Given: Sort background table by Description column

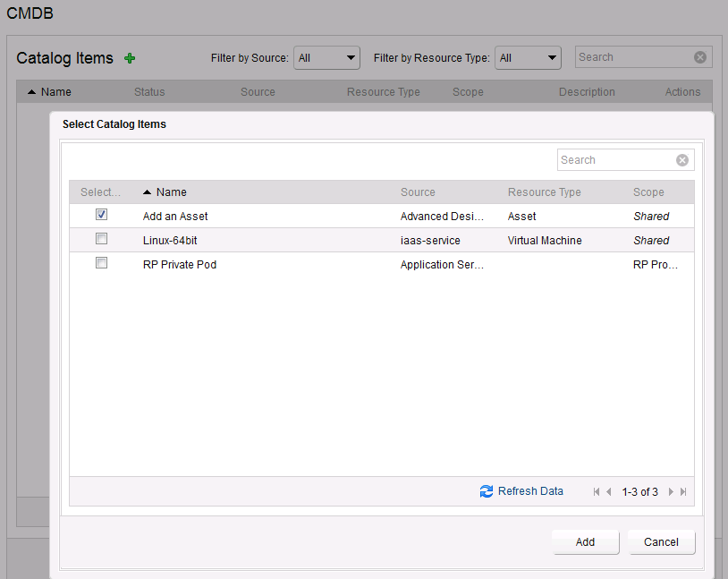Looking at the screenshot, I should [587, 92].
